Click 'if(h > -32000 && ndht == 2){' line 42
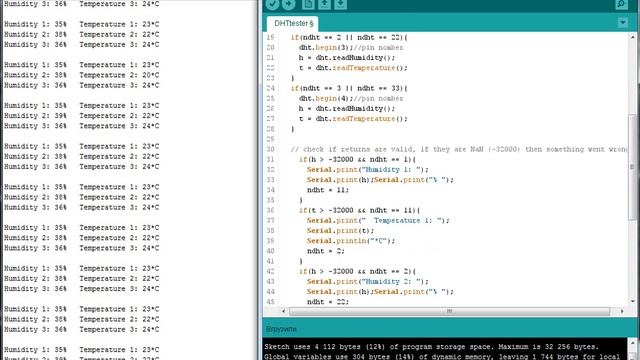The height and width of the screenshot is (360, 640). [x=357, y=271]
